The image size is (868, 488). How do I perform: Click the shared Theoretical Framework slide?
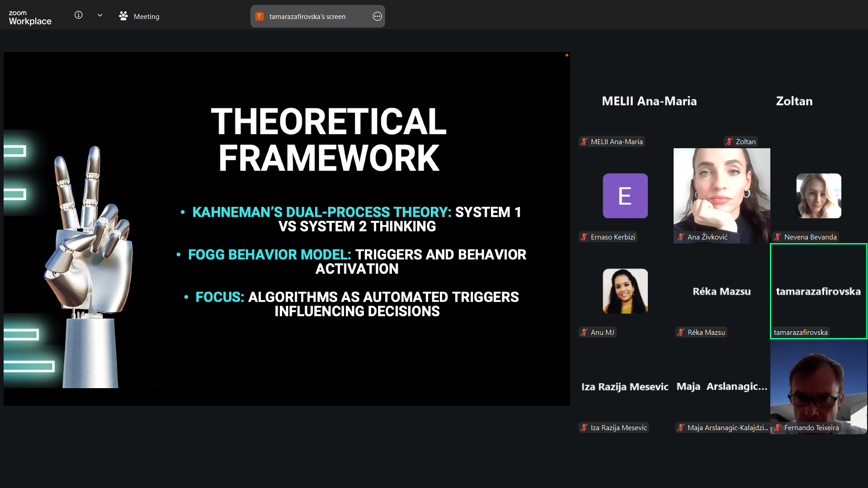click(x=287, y=228)
